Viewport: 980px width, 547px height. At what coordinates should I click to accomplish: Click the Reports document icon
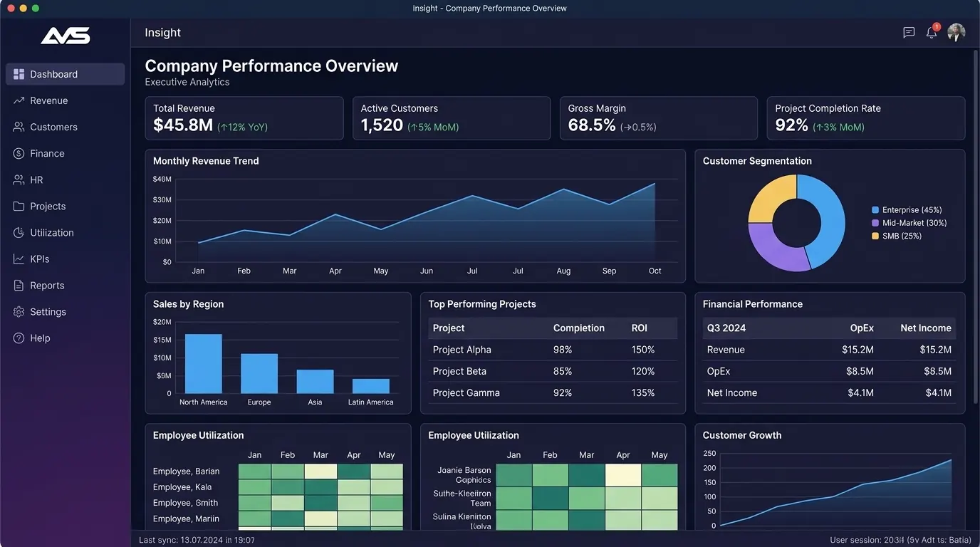(x=19, y=285)
